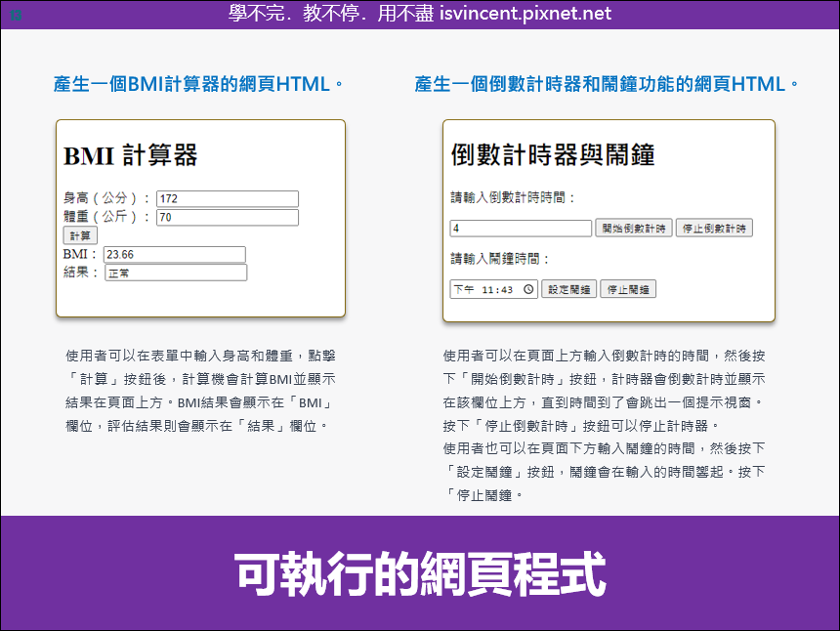Click the 可執行的網頁程式 banner text
840x631 pixels.
[421, 573]
